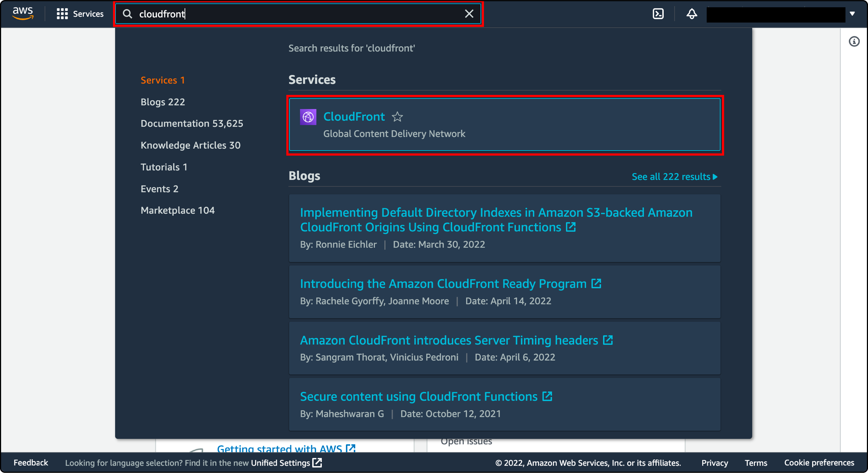Open Secure content using CloudFront Functions
868x473 pixels.
[419, 396]
